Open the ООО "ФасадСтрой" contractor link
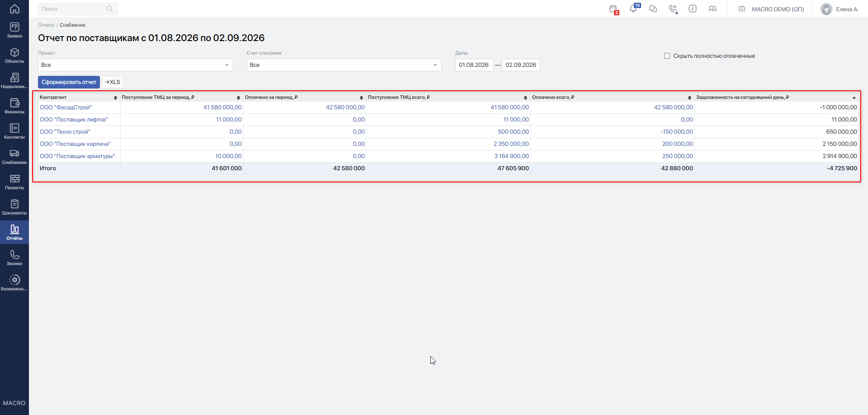The width and height of the screenshot is (868, 415). point(66,107)
